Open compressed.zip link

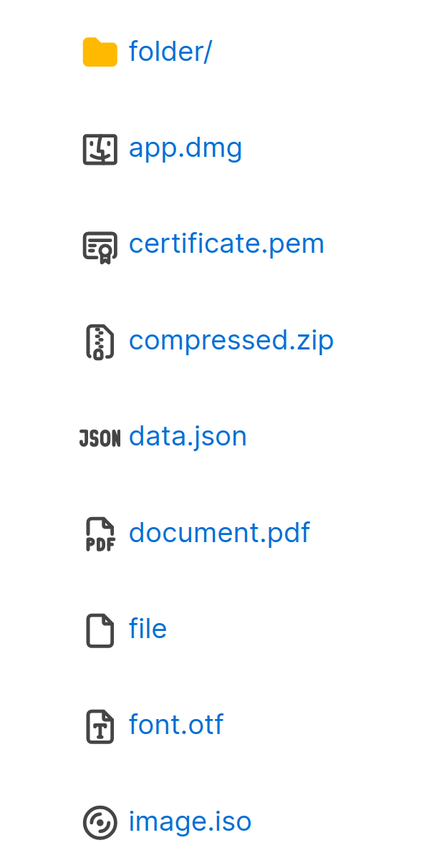231,341
